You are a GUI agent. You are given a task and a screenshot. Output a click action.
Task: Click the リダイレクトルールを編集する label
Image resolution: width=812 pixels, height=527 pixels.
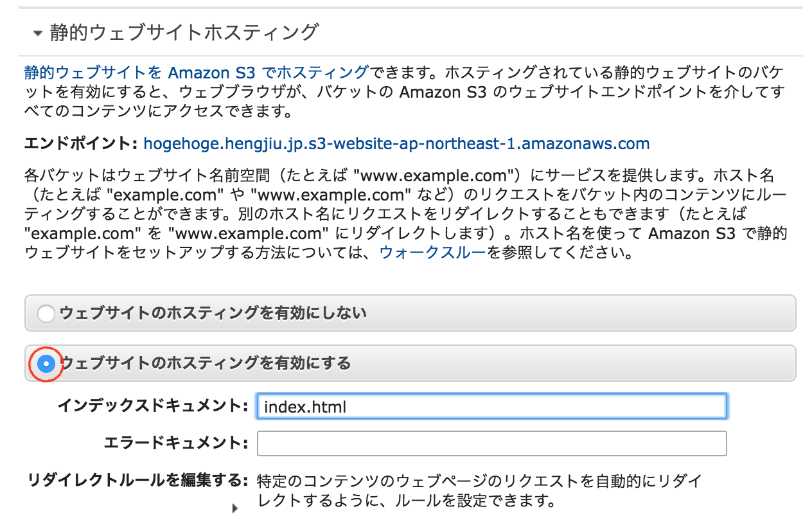(x=137, y=480)
